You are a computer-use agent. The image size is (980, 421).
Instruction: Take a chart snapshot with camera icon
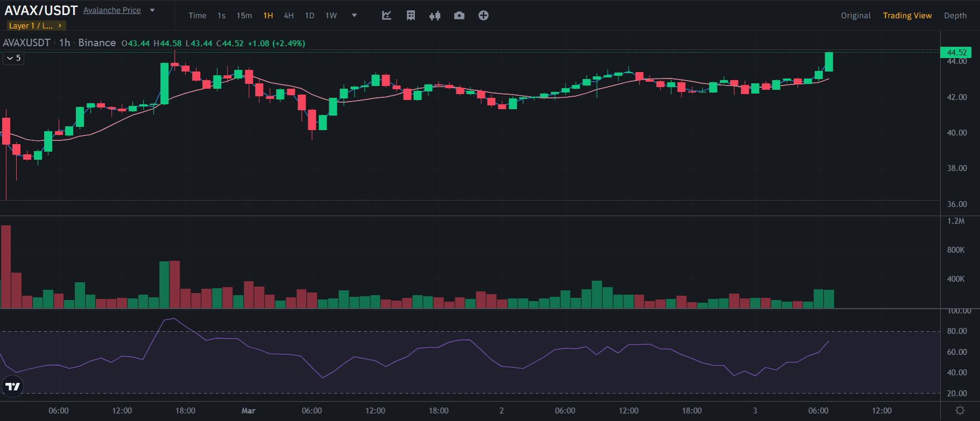pyautogui.click(x=459, y=16)
